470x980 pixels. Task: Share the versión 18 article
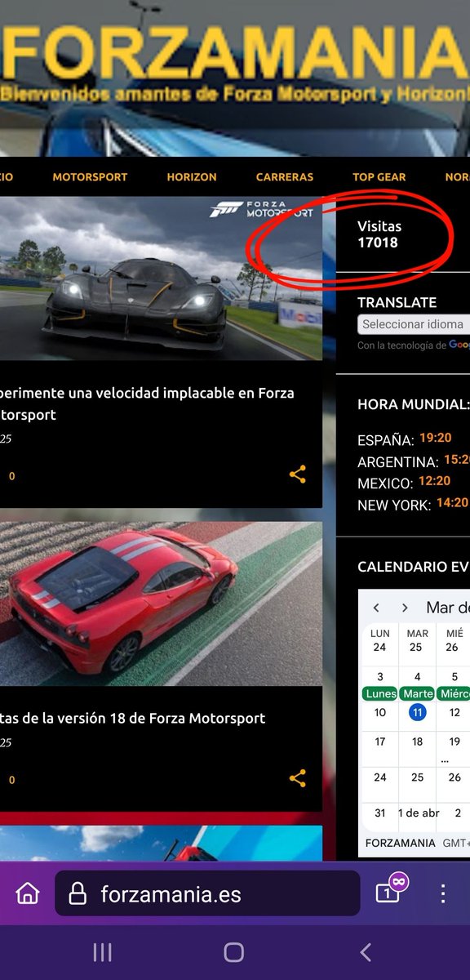point(298,778)
